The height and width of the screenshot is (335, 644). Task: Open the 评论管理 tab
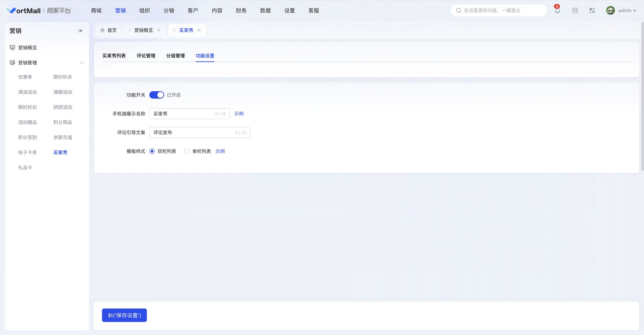coord(146,56)
